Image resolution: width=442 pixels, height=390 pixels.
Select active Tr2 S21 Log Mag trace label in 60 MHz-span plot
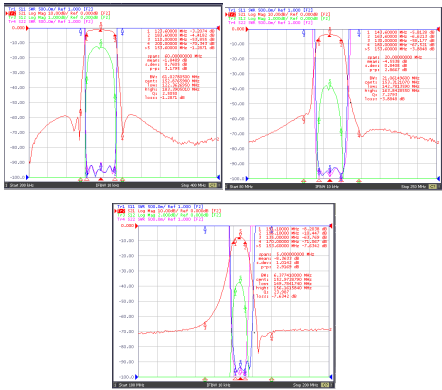click(x=58, y=13)
